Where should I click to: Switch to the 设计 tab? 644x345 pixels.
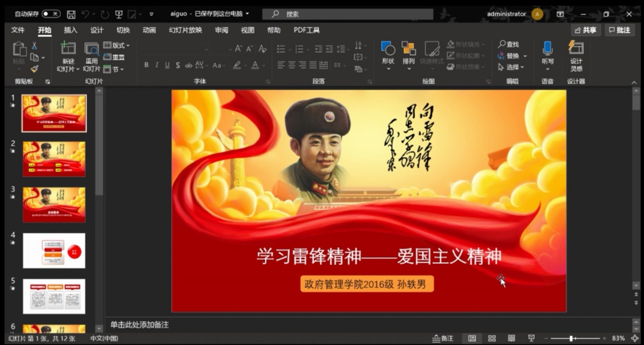pos(97,30)
